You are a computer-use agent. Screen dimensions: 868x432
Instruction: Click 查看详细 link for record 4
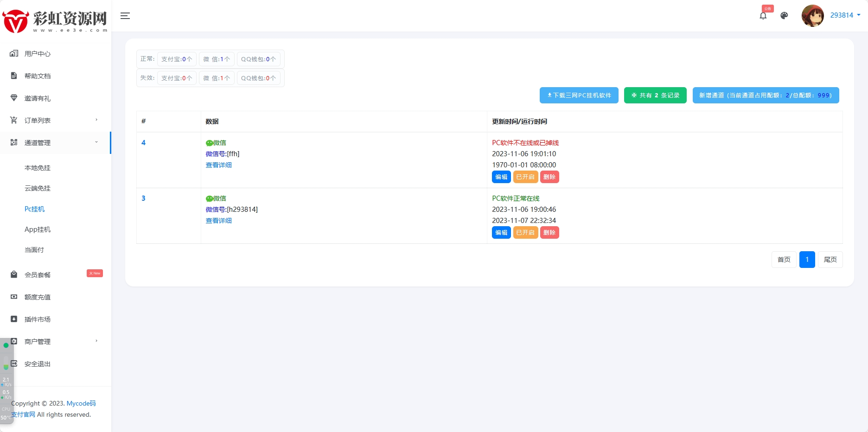tap(218, 165)
